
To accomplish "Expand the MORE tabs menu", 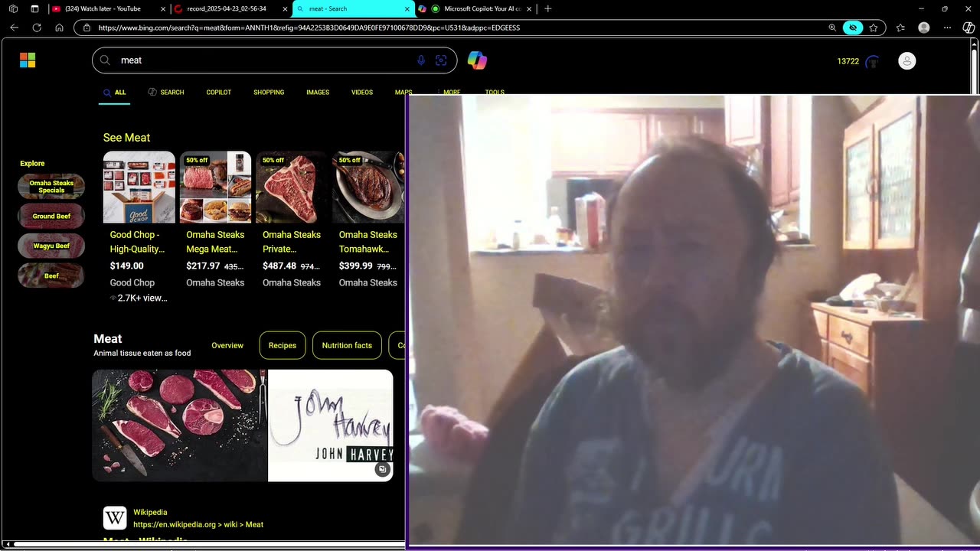I will [x=449, y=93].
